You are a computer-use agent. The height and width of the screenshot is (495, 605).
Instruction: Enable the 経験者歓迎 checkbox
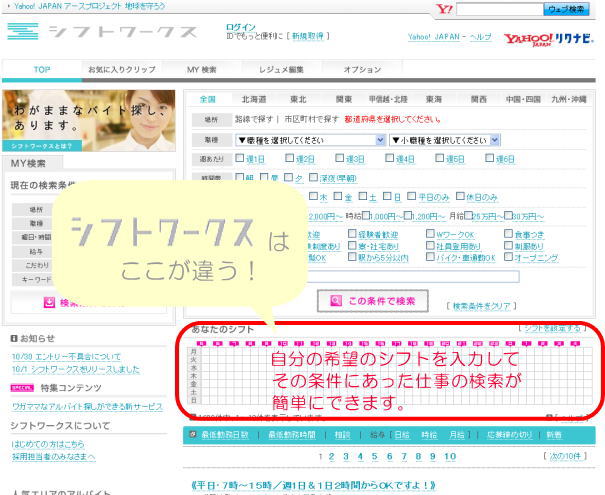pos(352,233)
